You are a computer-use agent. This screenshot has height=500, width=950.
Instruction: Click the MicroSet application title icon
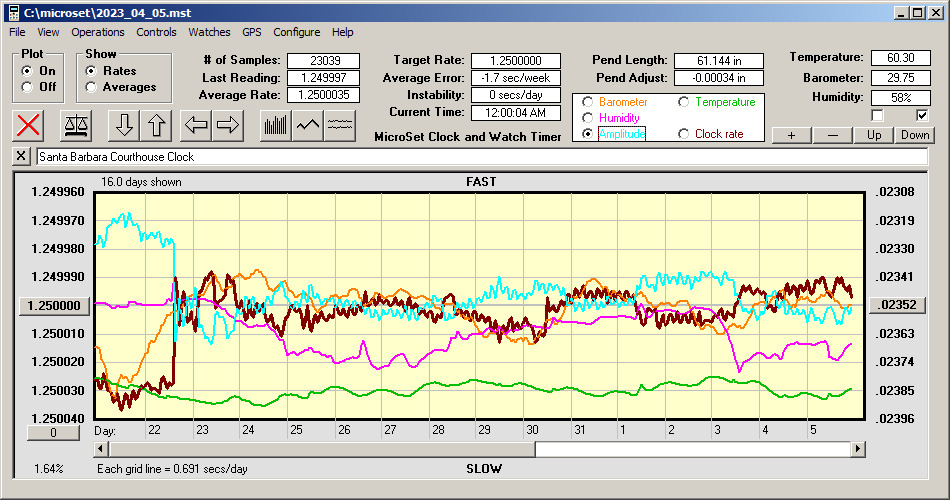13,13
